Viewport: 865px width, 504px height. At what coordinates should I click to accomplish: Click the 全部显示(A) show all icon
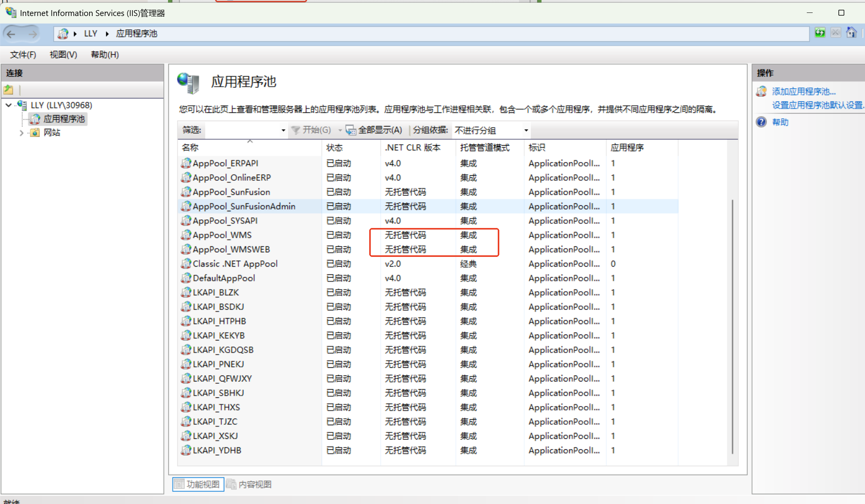[x=351, y=130]
